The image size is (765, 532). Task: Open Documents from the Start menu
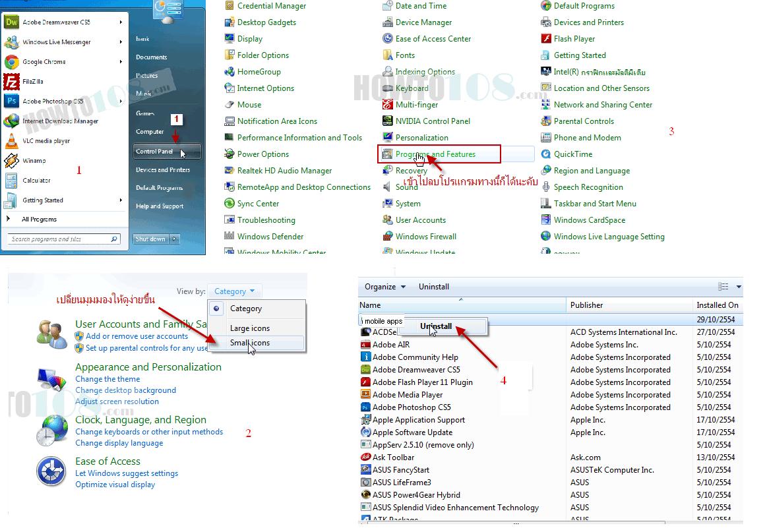click(151, 57)
